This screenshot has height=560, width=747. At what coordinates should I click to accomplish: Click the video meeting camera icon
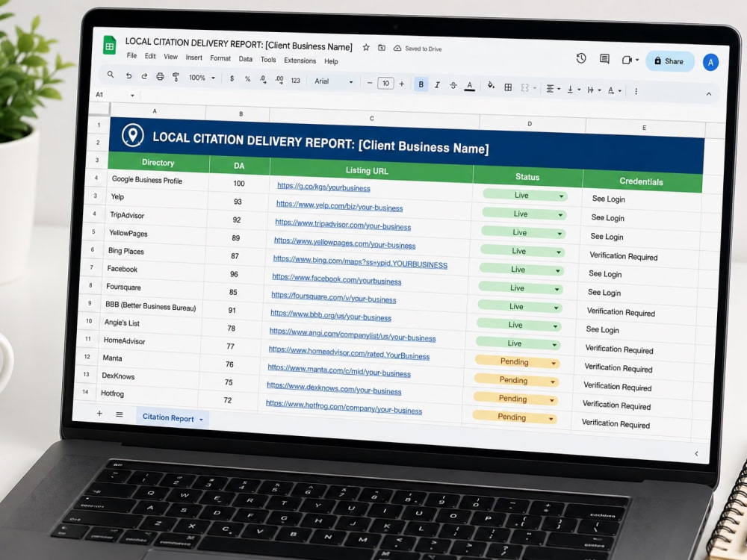(x=627, y=60)
